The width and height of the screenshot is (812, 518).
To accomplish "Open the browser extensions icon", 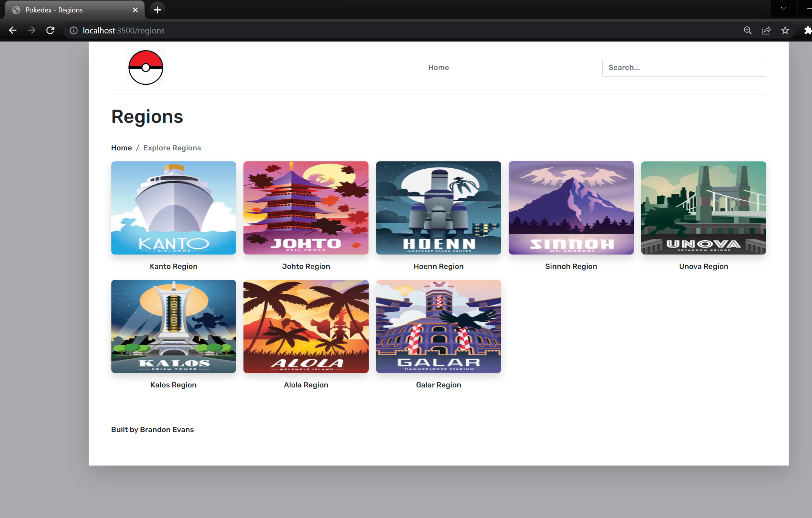I will (x=807, y=30).
